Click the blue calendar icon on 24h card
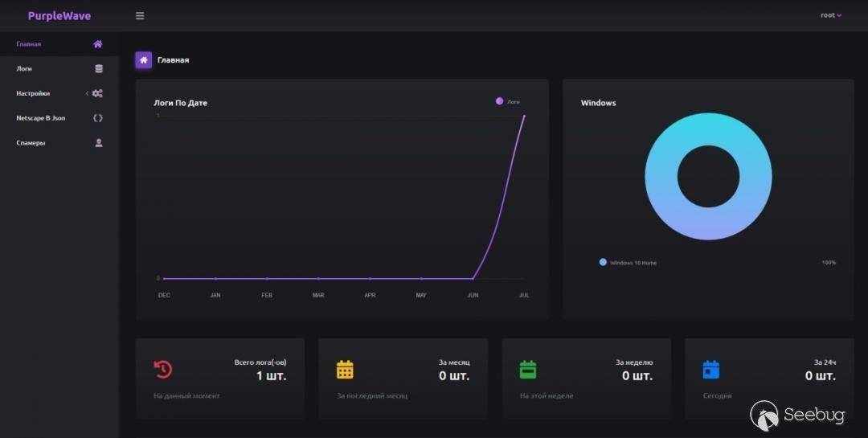 711,370
